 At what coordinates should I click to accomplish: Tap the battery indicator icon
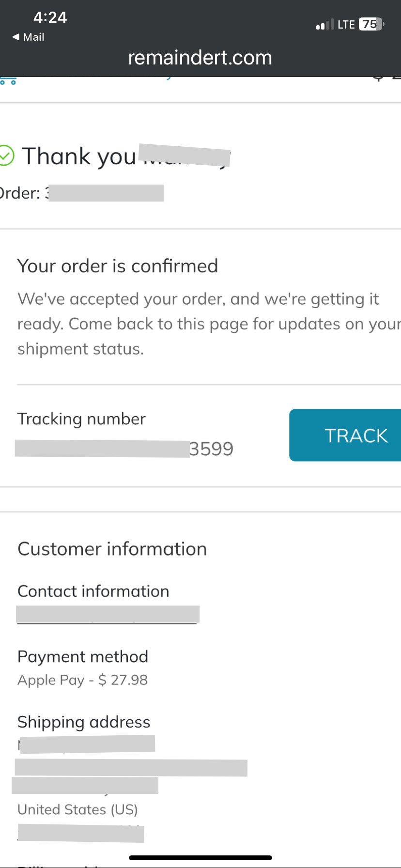[x=371, y=24]
